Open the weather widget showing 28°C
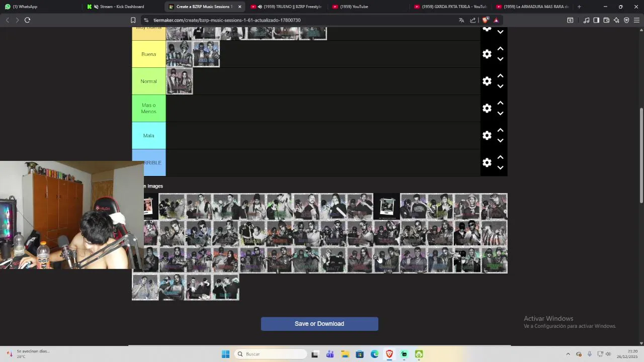 tap(28, 354)
